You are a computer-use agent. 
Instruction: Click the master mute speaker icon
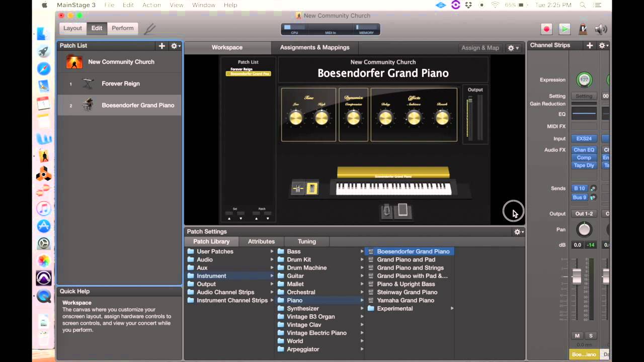click(601, 29)
